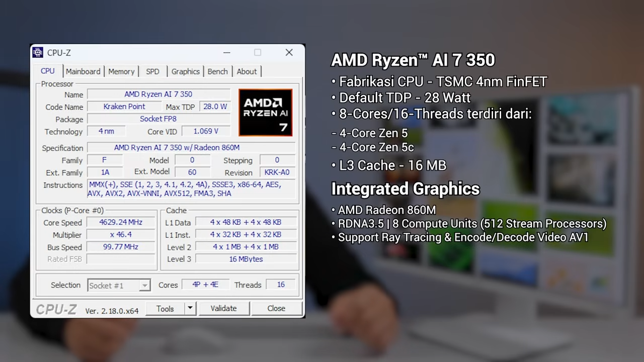Select the Memory tab
Image resolution: width=644 pixels, height=362 pixels.
(x=121, y=71)
